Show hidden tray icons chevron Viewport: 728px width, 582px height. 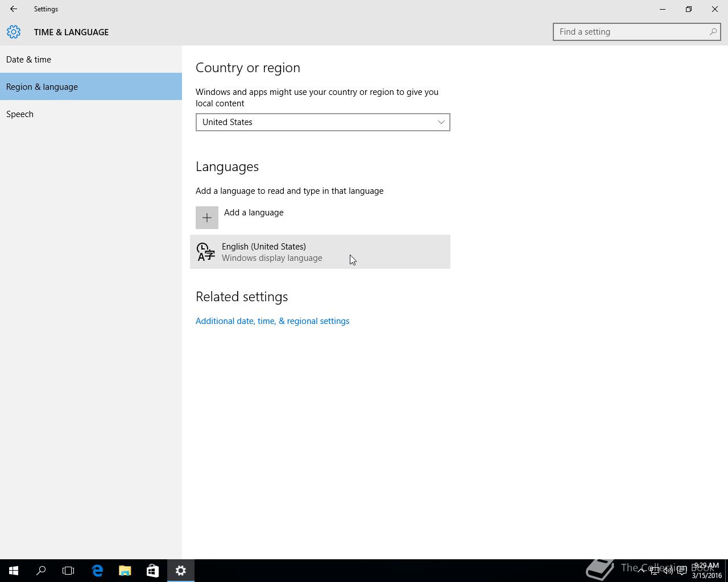coord(641,571)
